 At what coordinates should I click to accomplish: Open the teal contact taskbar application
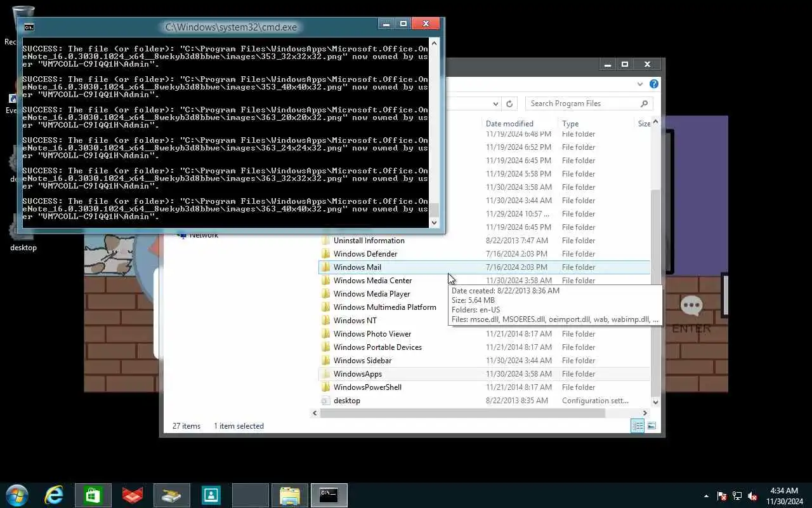[x=211, y=495]
